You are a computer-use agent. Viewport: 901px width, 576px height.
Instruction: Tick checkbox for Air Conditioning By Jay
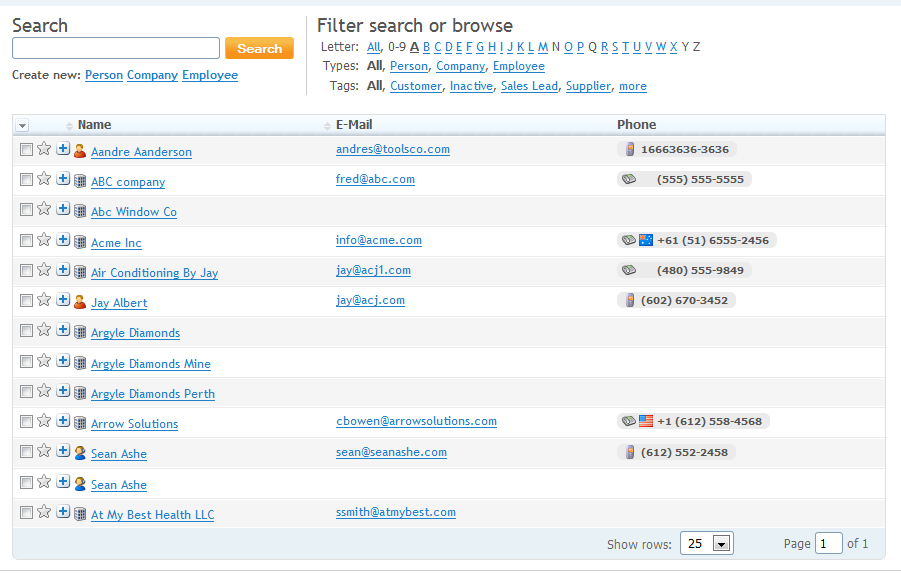tap(26, 270)
